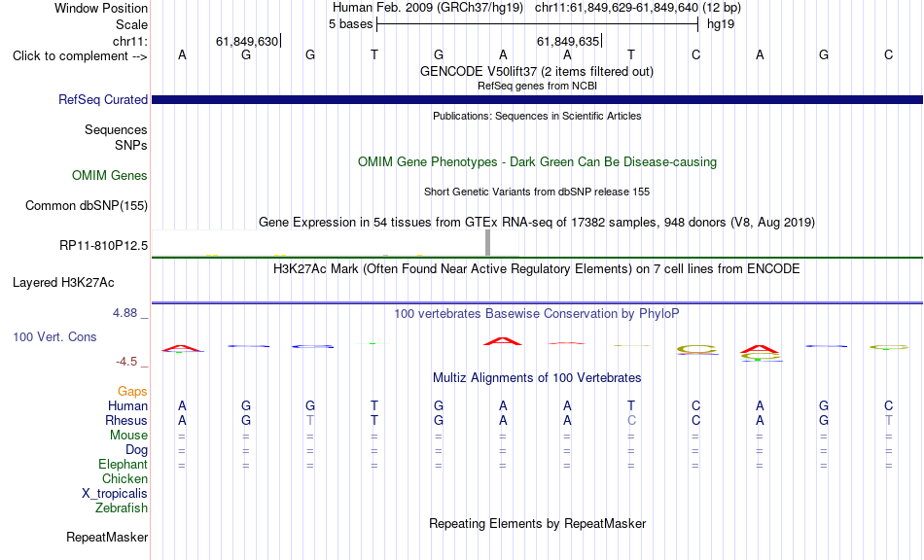Screen dimensions: 924x560
Task: Click 'RefSeq genes from NCBI' track title
Action: point(537,86)
